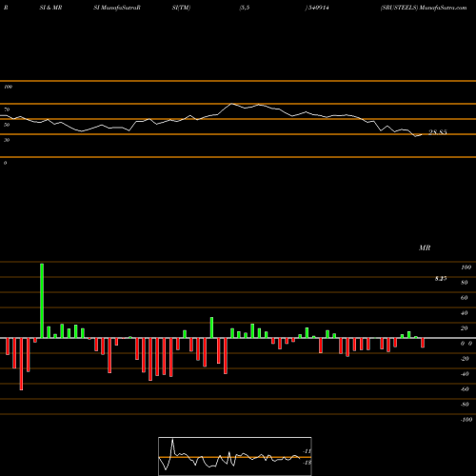Click the deepest red bar reaching -60
This screenshot has height=476, width=476.
click(21, 364)
